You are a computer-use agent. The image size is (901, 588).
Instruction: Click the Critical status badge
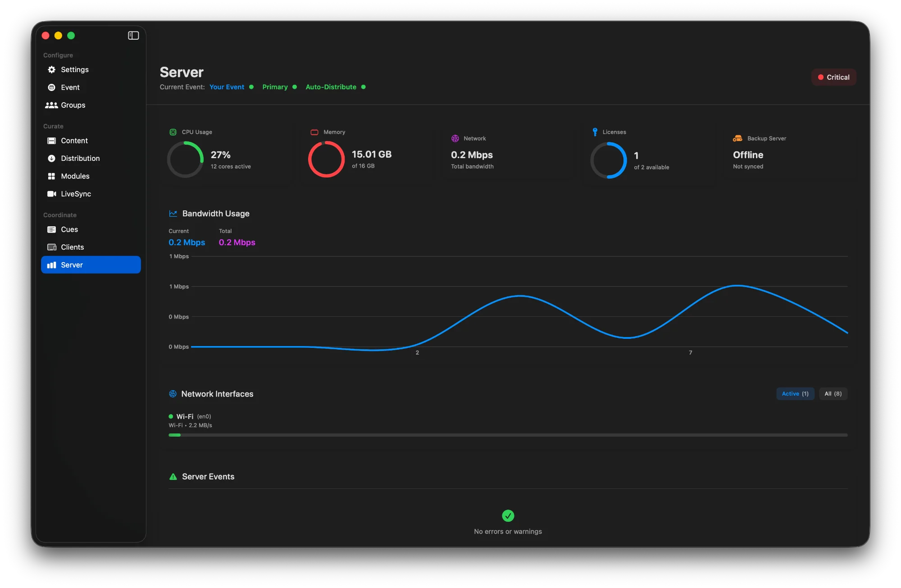tap(833, 77)
